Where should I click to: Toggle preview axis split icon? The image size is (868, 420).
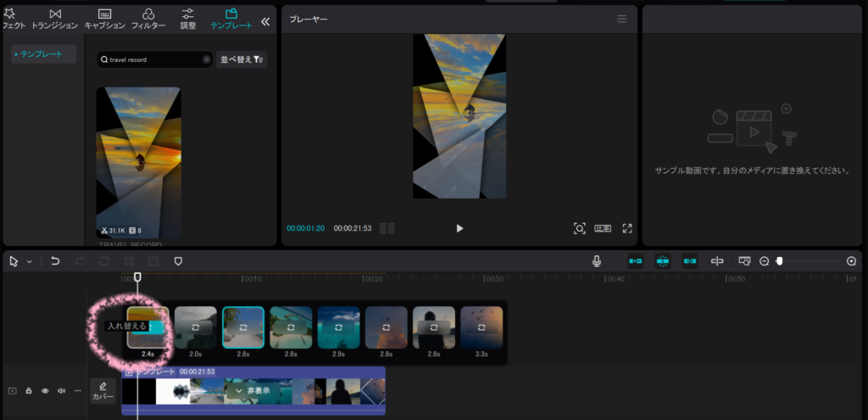[717, 261]
